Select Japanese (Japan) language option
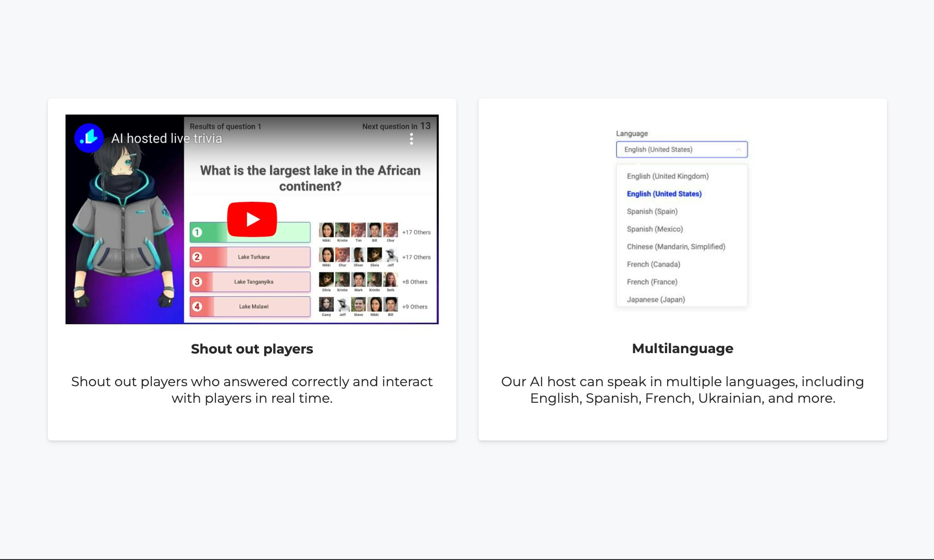Viewport: 934px width, 560px height. [x=656, y=299]
